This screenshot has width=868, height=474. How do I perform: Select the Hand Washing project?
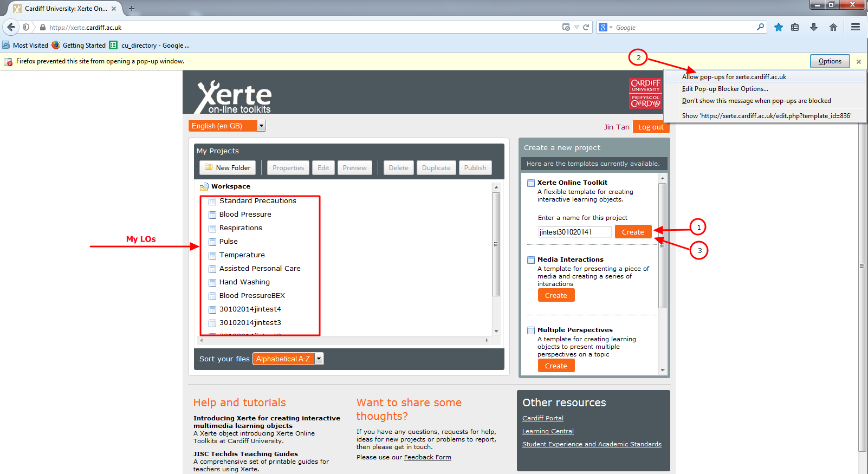(x=244, y=282)
